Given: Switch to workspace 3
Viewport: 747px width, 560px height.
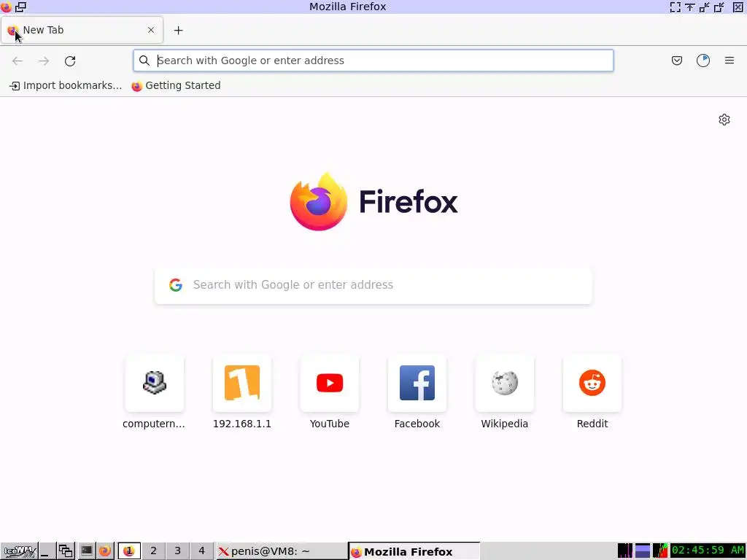Looking at the screenshot, I should (178, 551).
